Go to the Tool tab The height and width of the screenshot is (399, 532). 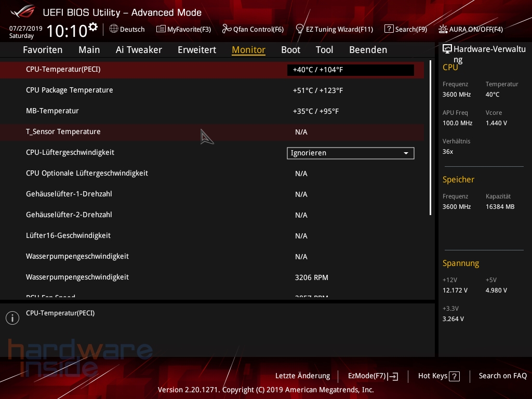tap(324, 50)
